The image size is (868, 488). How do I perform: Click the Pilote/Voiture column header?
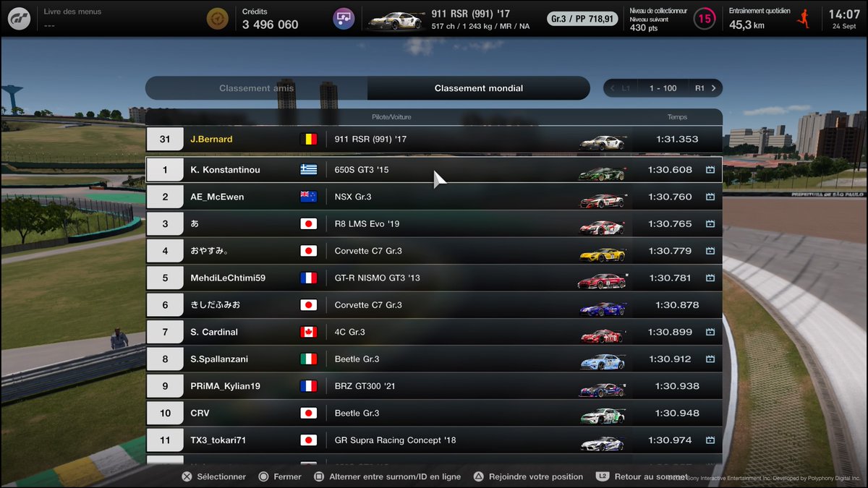pos(391,117)
